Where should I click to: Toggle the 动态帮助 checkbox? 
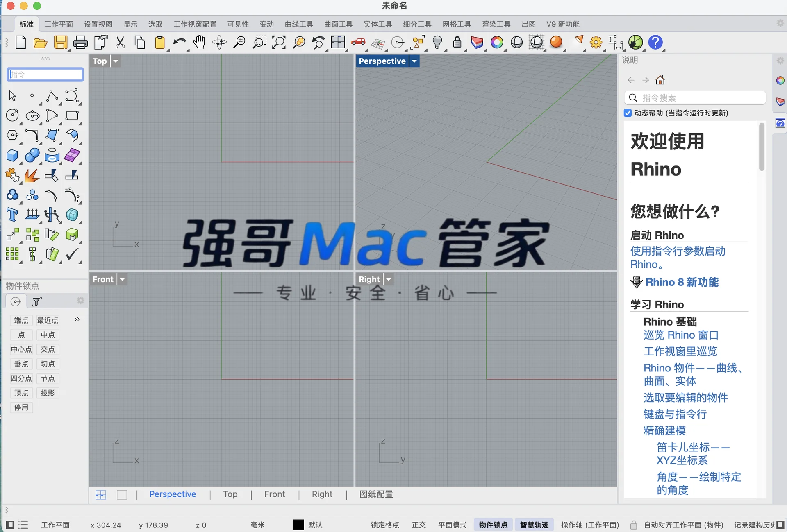point(628,113)
